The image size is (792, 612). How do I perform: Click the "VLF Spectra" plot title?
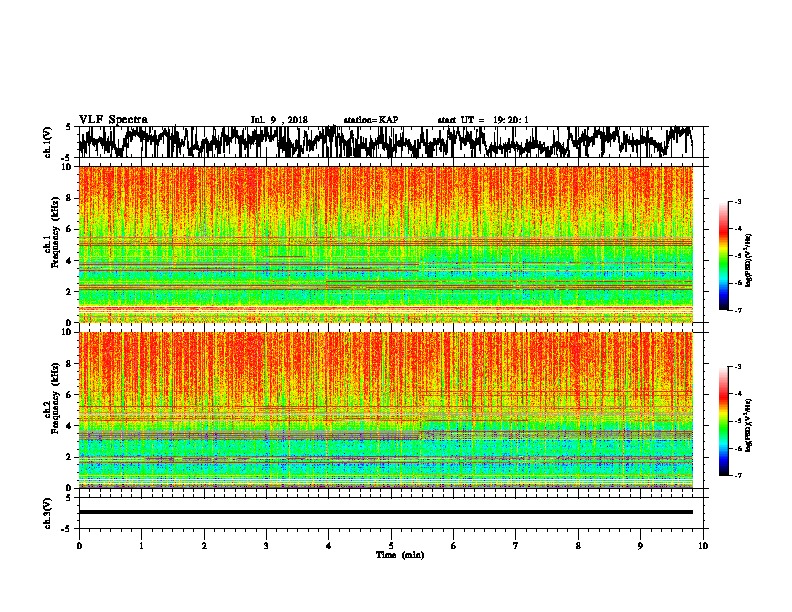click(113, 120)
